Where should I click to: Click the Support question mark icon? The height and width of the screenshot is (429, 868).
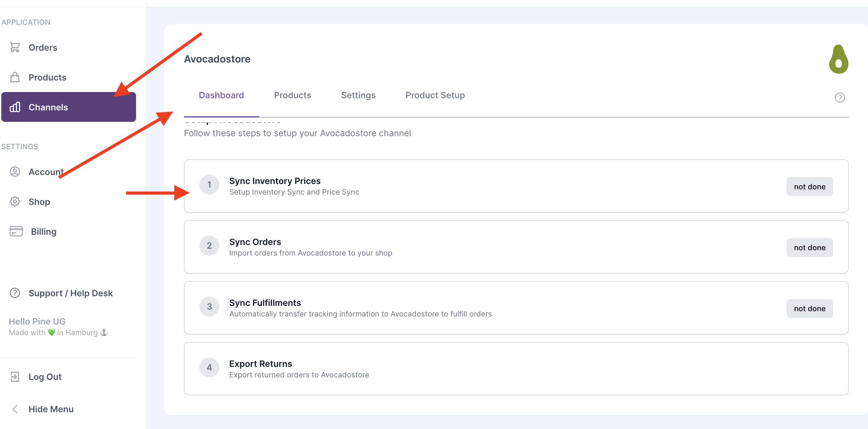[15, 293]
